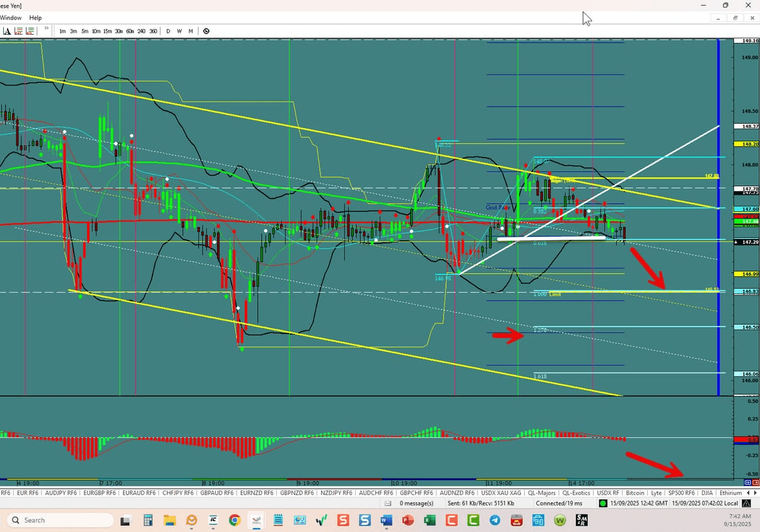Switch to the Bitcoin symbol tab
This screenshot has width=760, height=532.
[635, 493]
